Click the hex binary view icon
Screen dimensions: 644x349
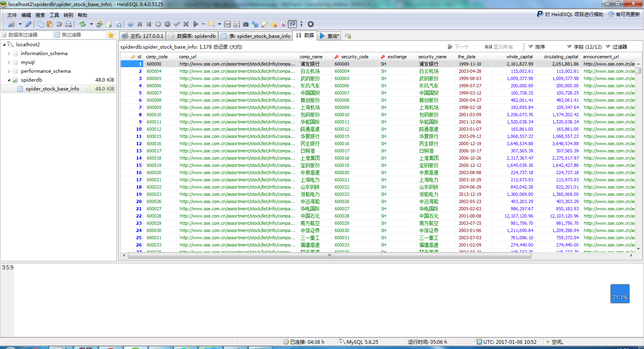tap(283, 24)
